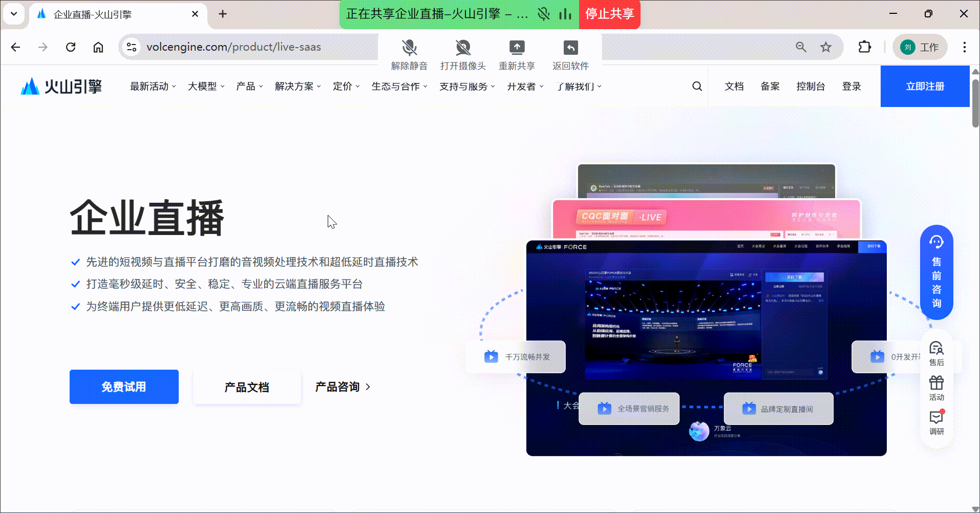Expand the 最新活动 menu

tap(153, 87)
